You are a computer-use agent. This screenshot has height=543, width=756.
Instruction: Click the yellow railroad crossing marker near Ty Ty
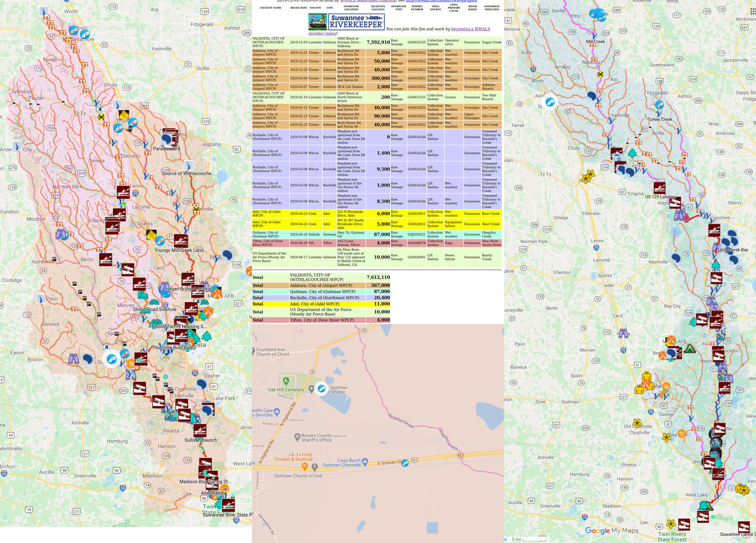101,117
